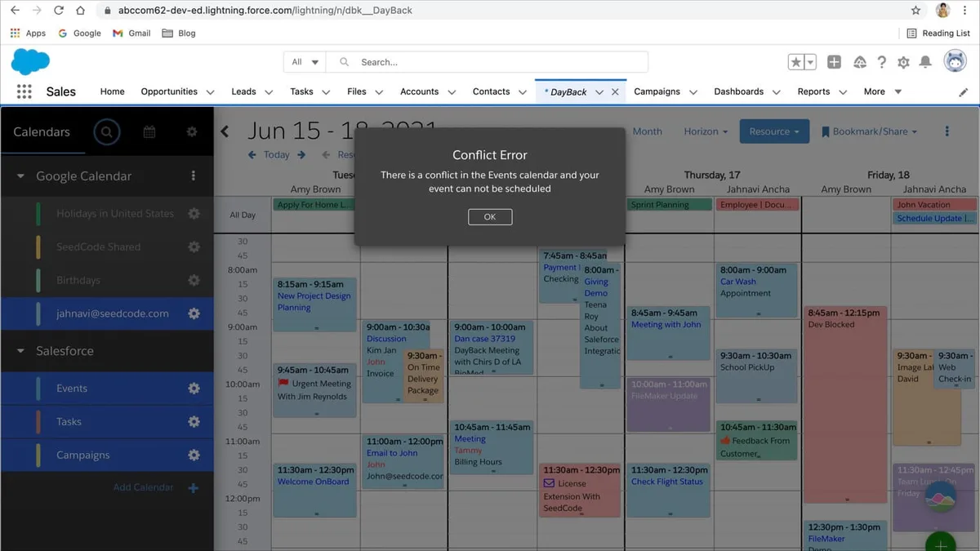This screenshot has height=551, width=980.
Task: Open the favorites list dropdown arrow
Action: [x=810, y=62]
